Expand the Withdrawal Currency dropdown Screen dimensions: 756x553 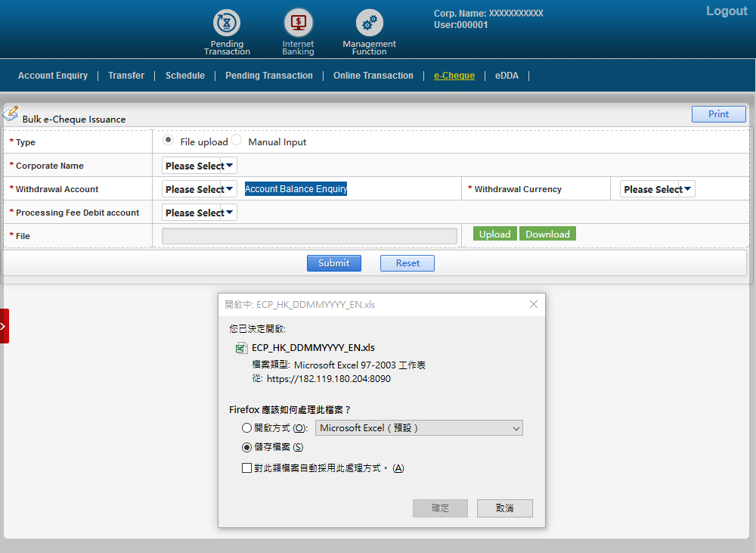pyautogui.click(x=657, y=189)
